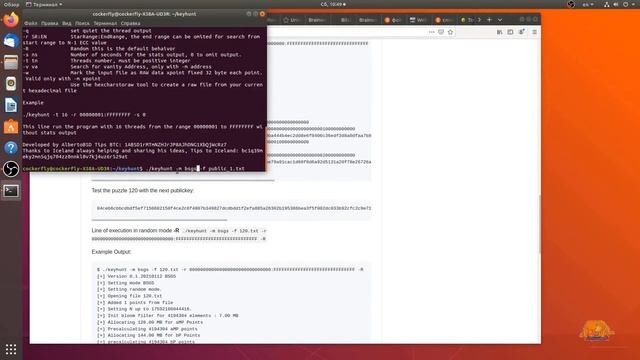The image size is (640, 360).
Task: Open Ubuntu Software store icon
Action: (x=11, y=127)
